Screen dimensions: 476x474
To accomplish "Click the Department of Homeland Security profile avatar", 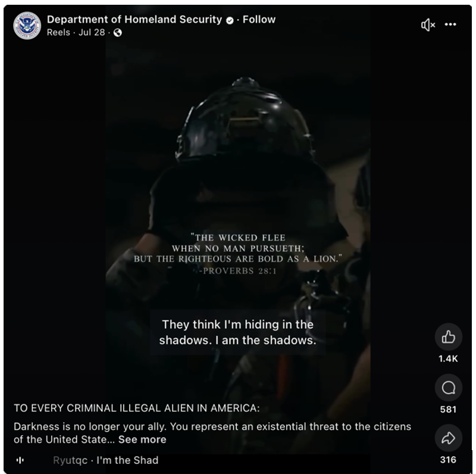I will (27, 26).
